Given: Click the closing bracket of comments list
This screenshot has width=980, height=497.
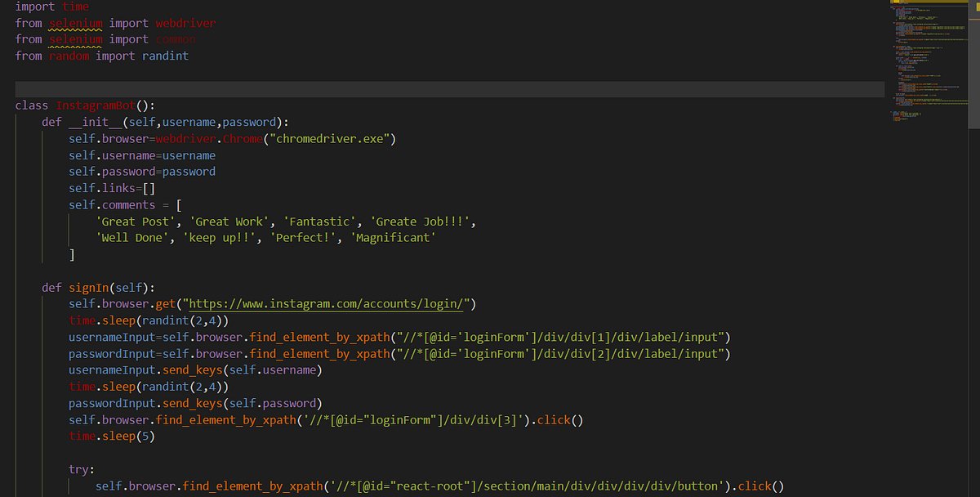Looking at the screenshot, I should tap(72, 254).
